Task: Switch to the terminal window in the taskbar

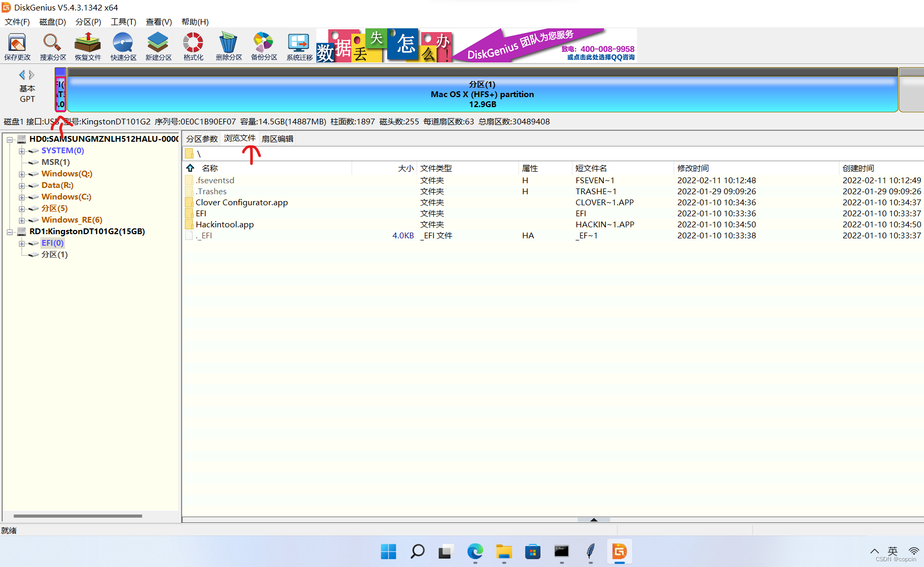Action: coord(561,552)
